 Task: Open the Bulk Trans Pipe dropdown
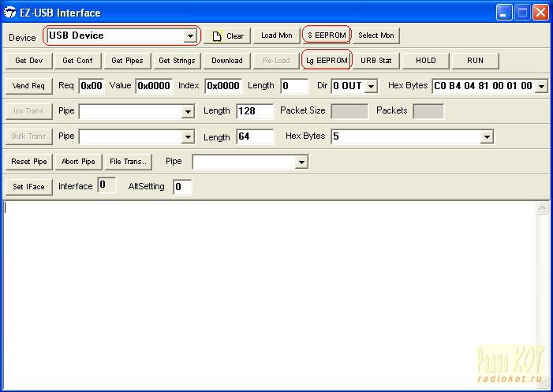coord(188,137)
